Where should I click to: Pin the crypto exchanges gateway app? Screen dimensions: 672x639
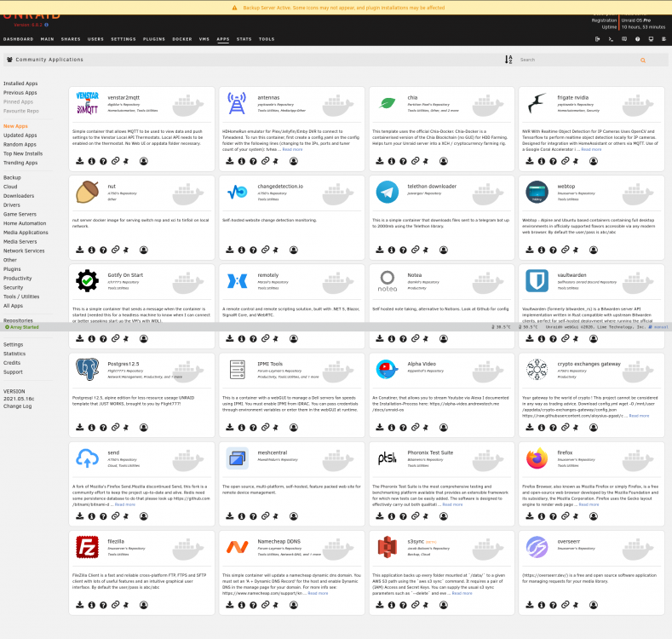click(x=576, y=428)
